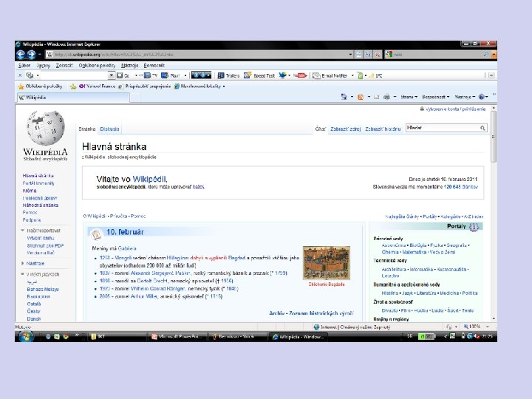The height and width of the screenshot is (399, 532).
Task: Click the Trailers toolbar button
Action: tap(228, 75)
